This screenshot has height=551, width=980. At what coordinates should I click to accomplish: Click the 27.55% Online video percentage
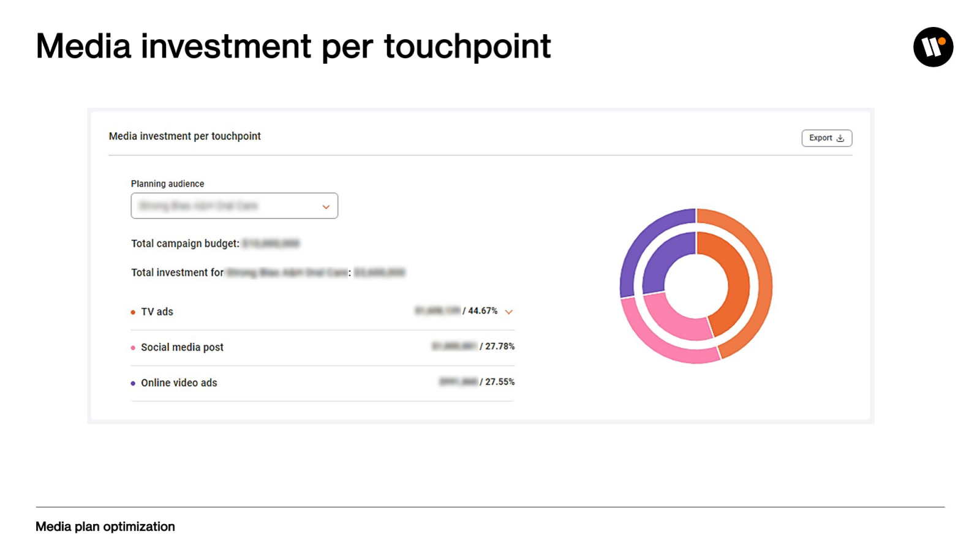[x=499, y=382]
